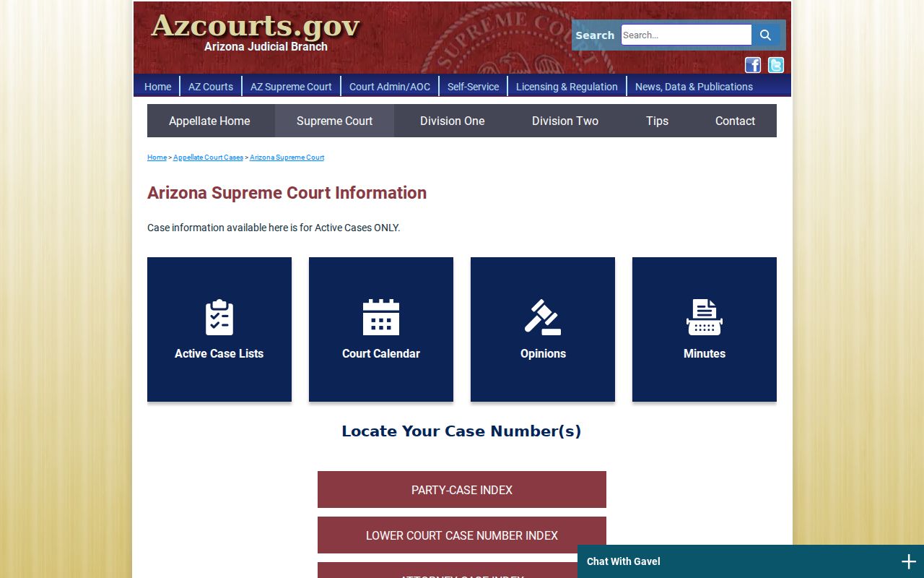Open the News, Data & Publications menu

point(694,87)
